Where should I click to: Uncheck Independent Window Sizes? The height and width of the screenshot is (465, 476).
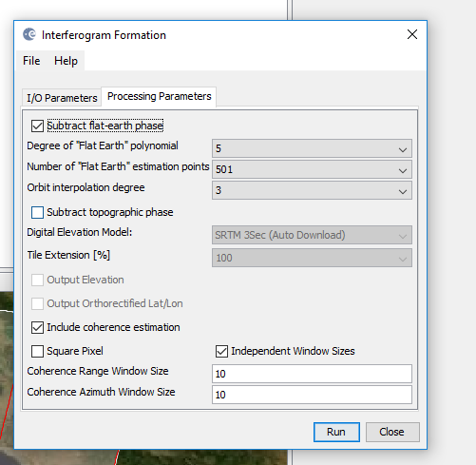tap(221, 351)
